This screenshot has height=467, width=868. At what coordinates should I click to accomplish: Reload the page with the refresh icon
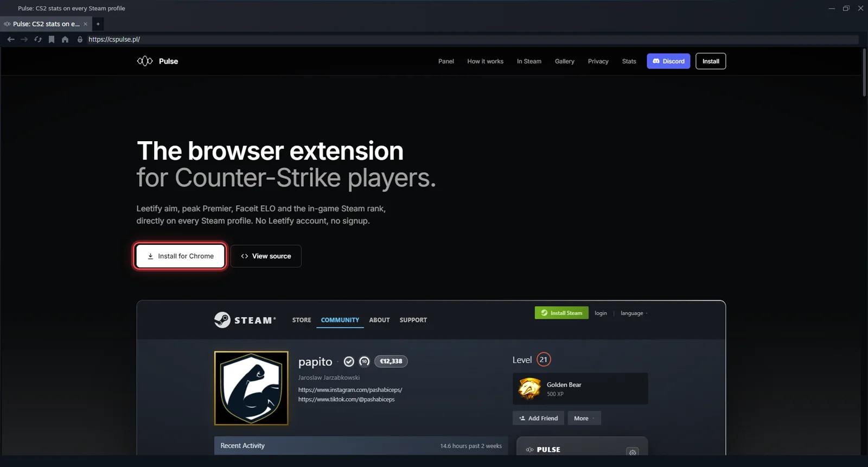coord(38,39)
